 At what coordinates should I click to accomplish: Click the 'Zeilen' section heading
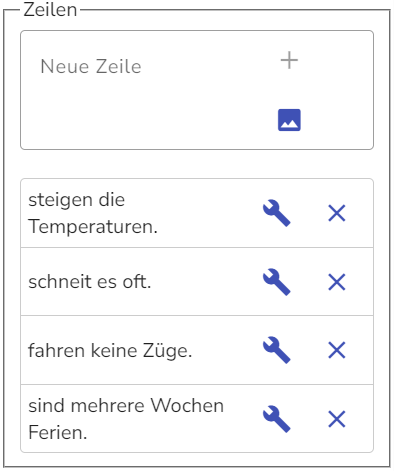pos(50,10)
